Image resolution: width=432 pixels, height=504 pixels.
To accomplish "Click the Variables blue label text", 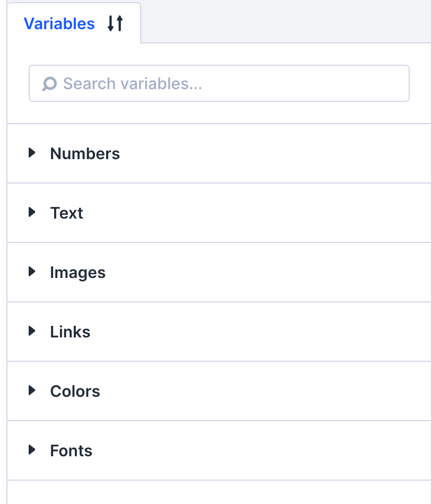I will click(x=59, y=23).
